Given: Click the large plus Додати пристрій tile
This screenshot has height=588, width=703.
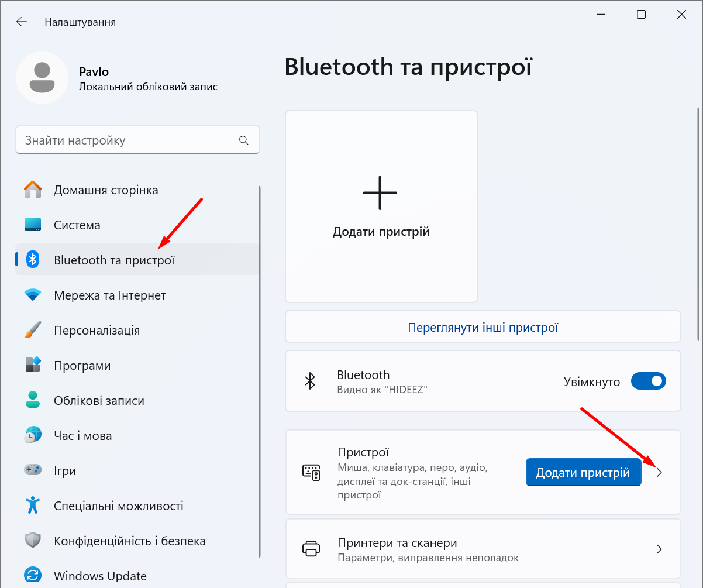Looking at the screenshot, I should 381,206.
